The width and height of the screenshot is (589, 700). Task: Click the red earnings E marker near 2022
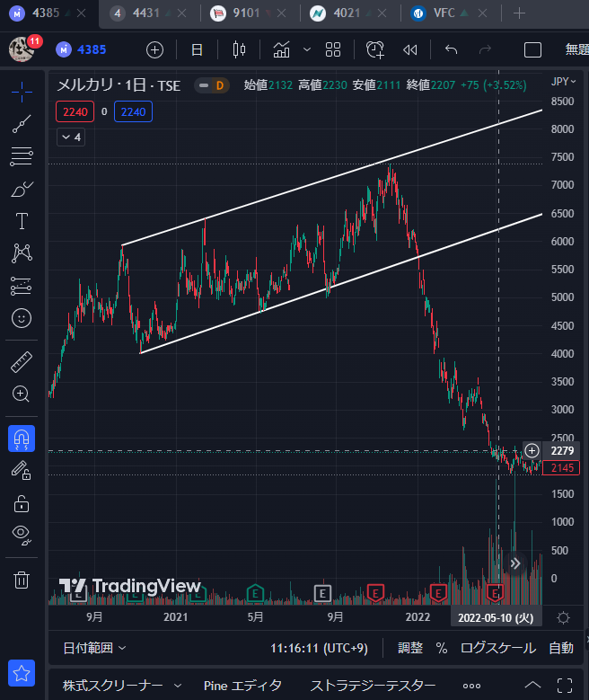438,593
